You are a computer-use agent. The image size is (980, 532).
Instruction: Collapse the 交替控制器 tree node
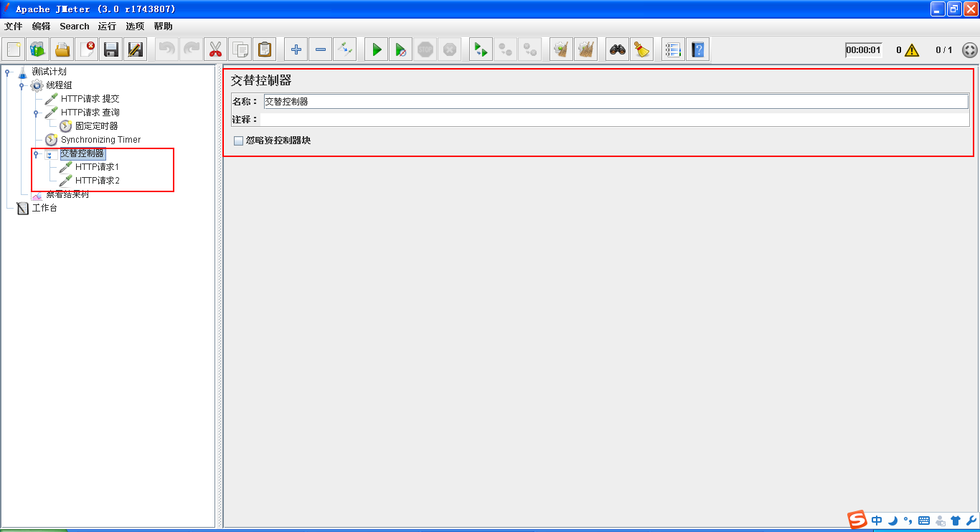[x=37, y=153]
